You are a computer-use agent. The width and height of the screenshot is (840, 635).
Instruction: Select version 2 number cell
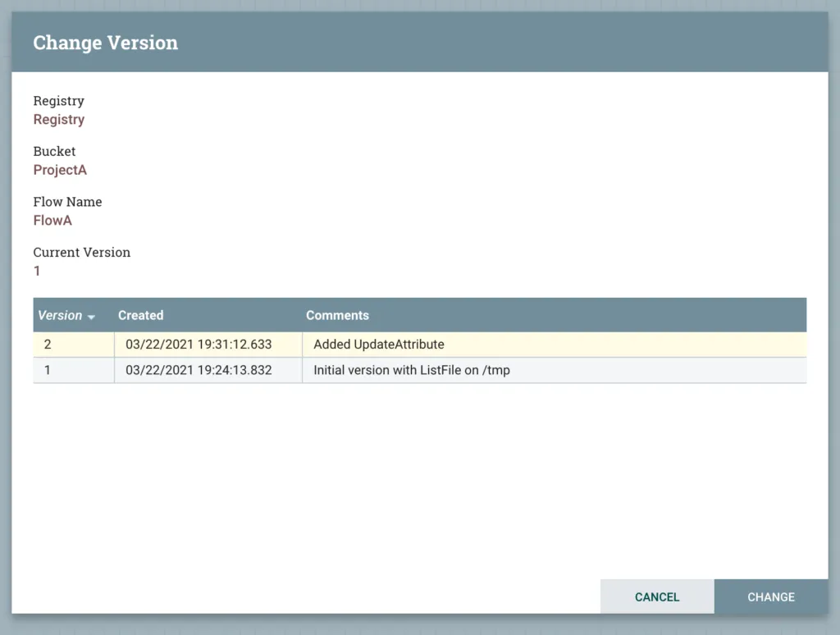[x=48, y=345]
